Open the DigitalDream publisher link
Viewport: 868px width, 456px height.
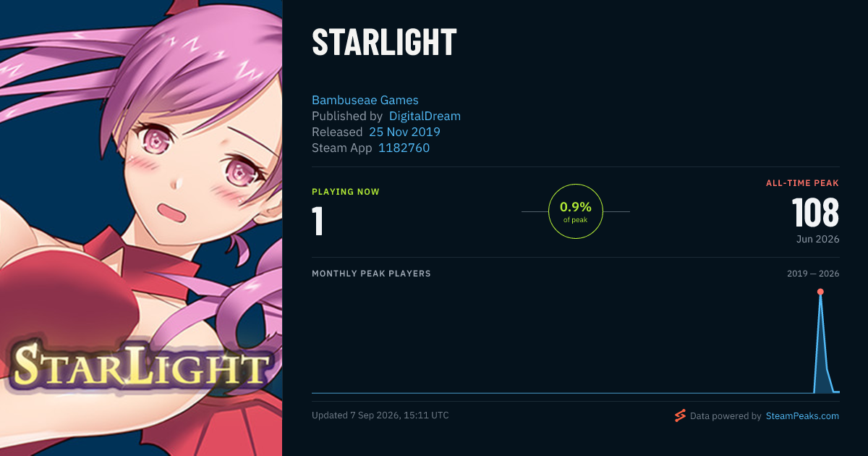pyautogui.click(x=425, y=117)
